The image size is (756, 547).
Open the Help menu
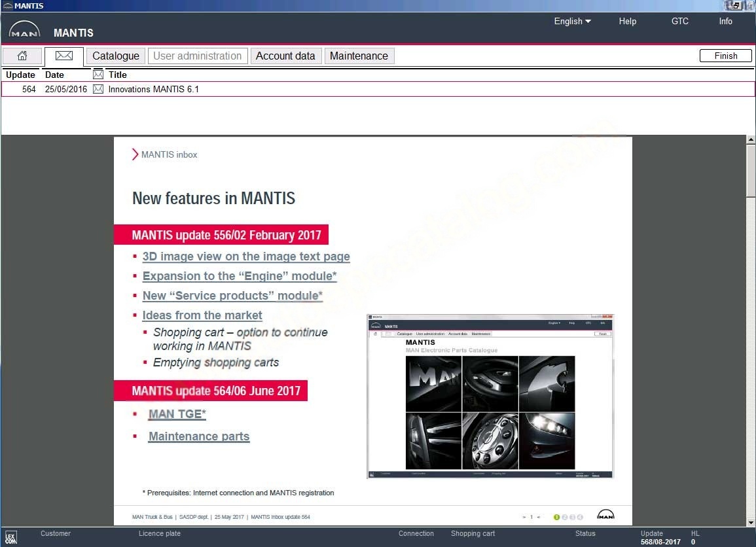[x=627, y=21]
